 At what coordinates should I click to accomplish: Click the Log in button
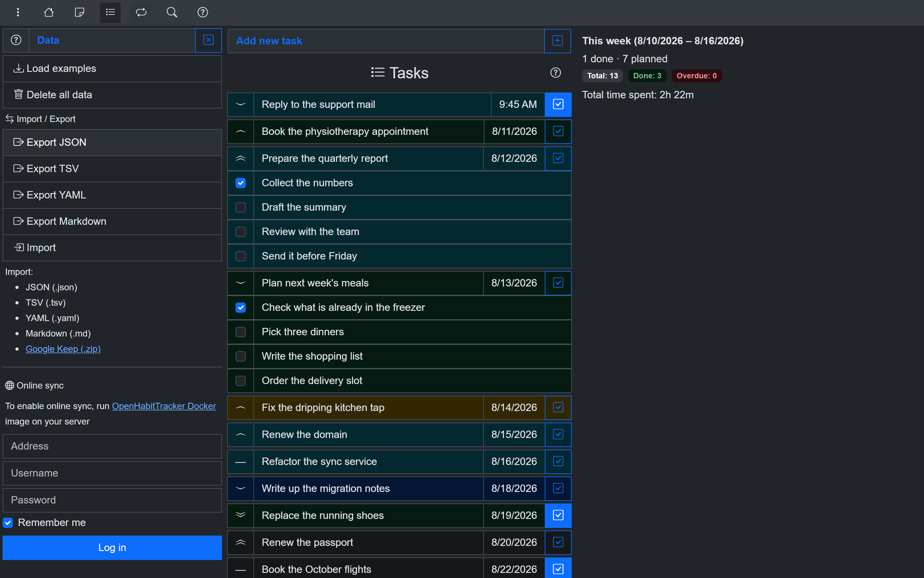[x=112, y=548]
